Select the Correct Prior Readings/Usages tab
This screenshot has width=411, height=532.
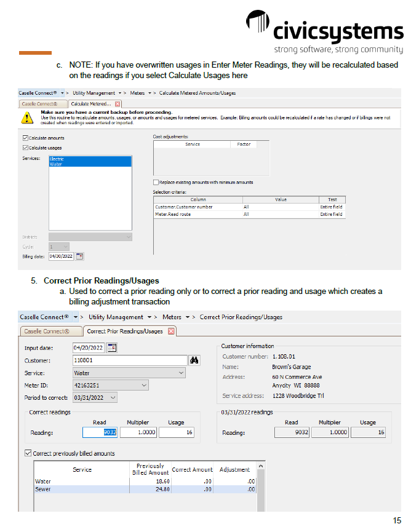129,331
